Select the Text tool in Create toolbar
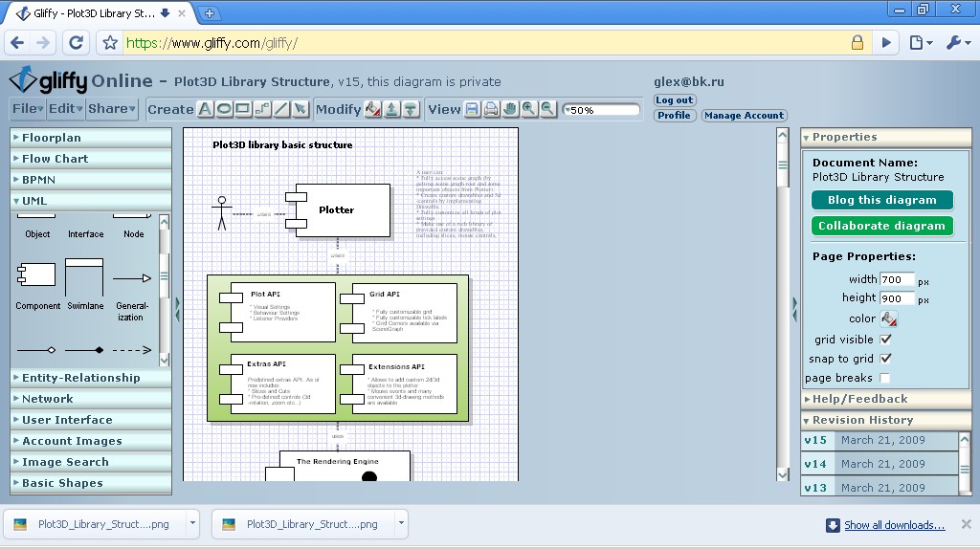 (x=205, y=109)
